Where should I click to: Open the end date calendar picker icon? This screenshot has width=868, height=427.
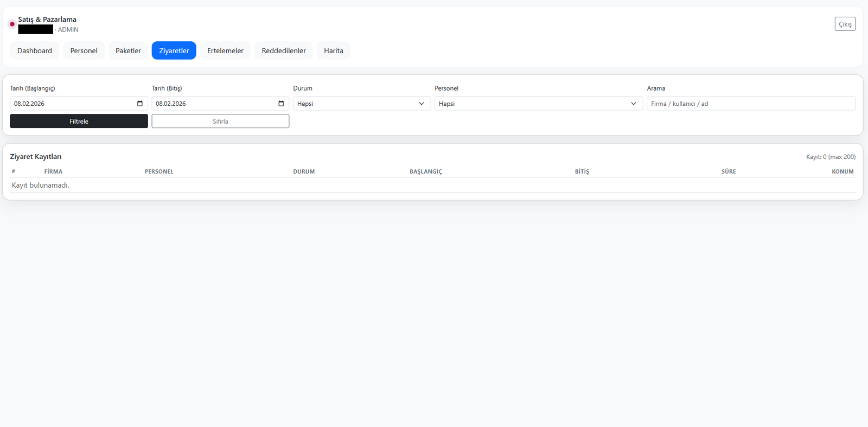click(281, 104)
